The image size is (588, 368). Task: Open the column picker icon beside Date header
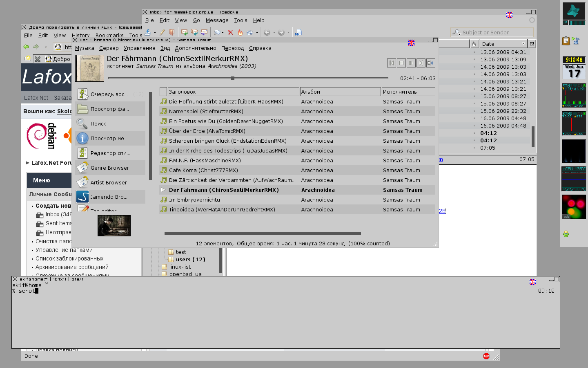click(532, 44)
